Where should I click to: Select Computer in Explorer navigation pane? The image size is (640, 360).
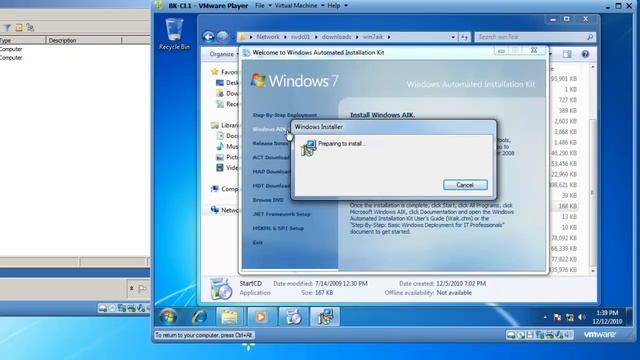(x=225, y=189)
